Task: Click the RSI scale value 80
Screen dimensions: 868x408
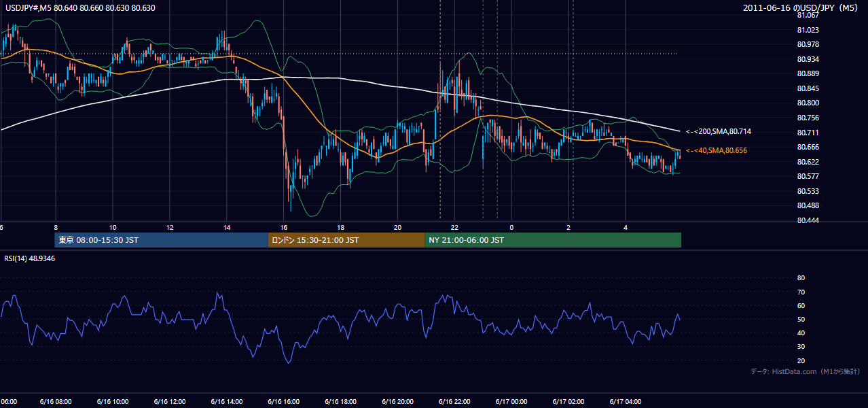Action: point(801,278)
